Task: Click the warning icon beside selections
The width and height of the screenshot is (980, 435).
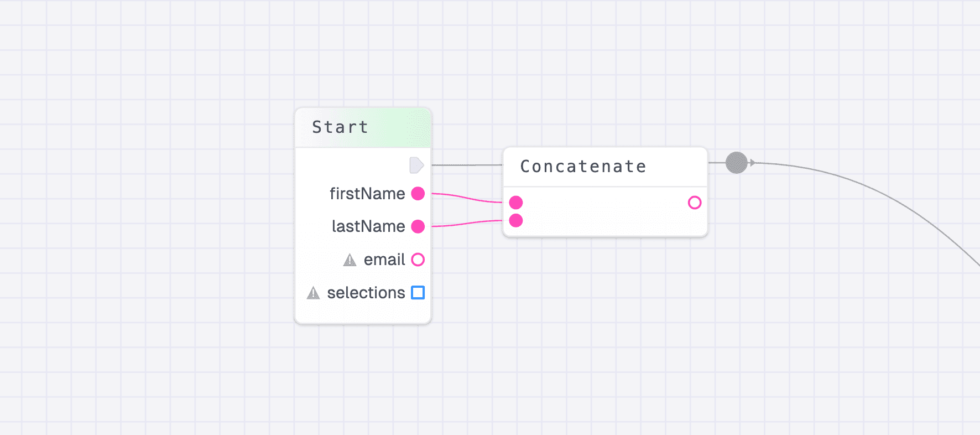Action: (313, 293)
